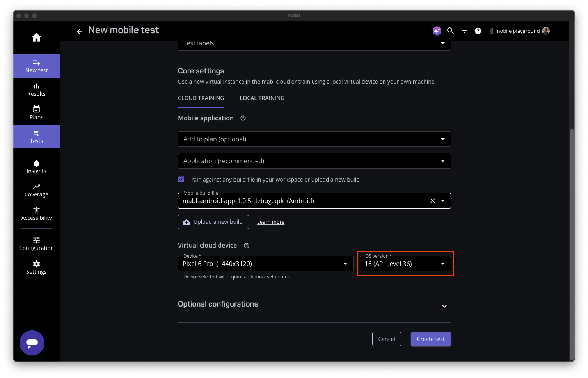This screenshot has width=588, height=378.
Task: Click the help question mark icon
Action: coord(478,31)
